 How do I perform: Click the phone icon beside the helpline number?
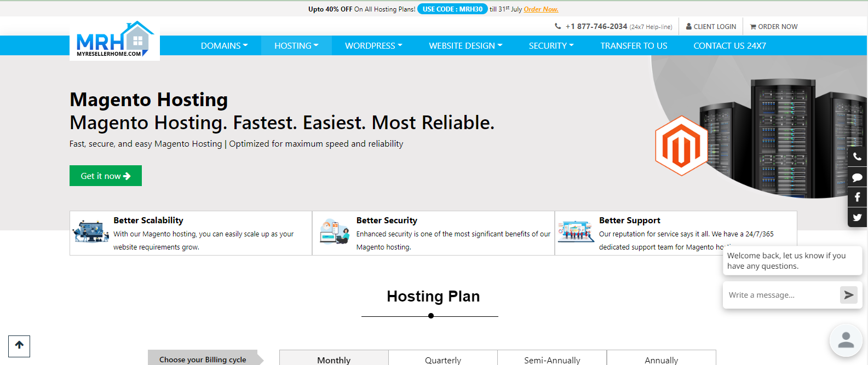[558, 26]
